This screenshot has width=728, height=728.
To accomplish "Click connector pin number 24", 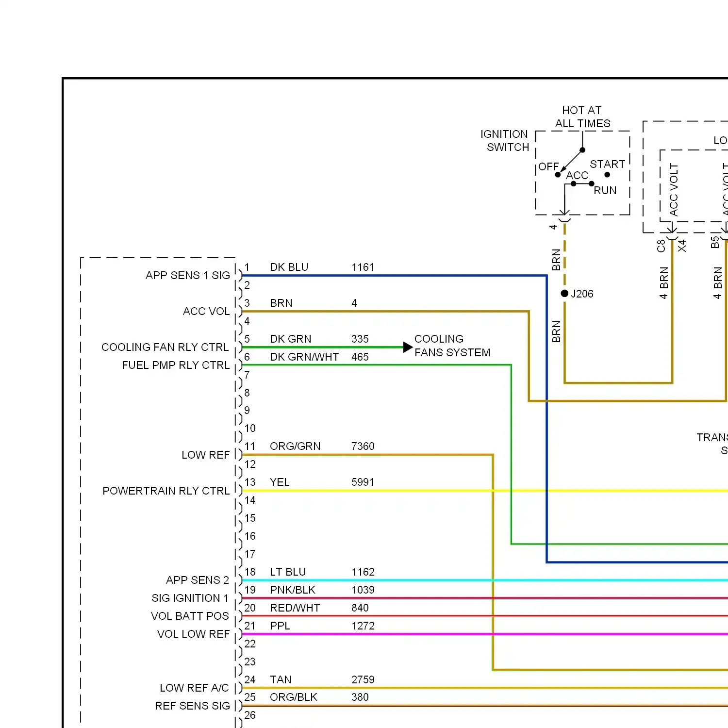I will click(249, 679).
